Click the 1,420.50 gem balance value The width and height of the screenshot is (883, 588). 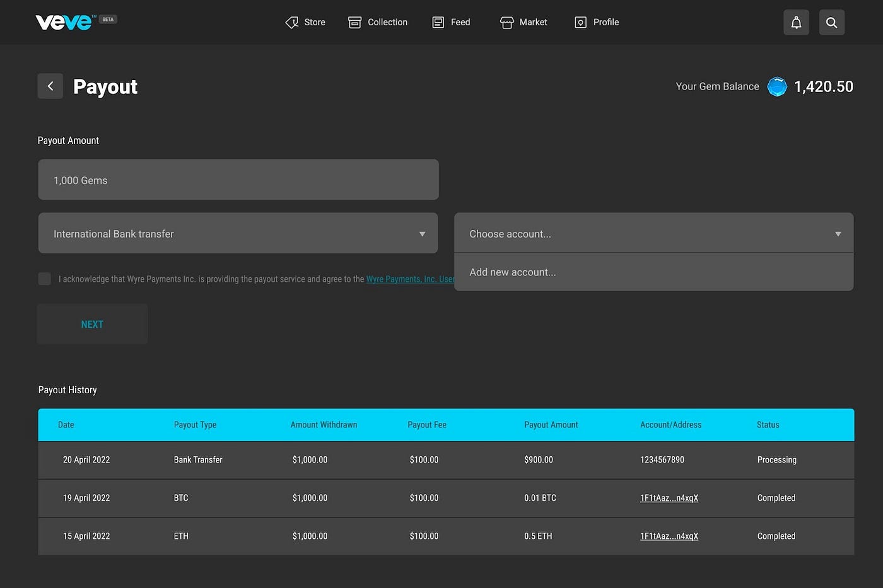coord(823,87)
